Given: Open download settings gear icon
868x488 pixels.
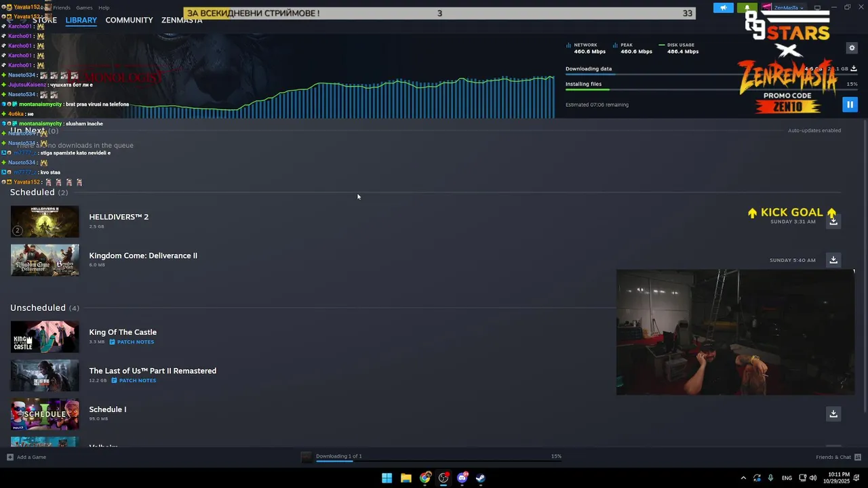Looking at the screenshot, I should pyautogui.click(x=852, y=48).
